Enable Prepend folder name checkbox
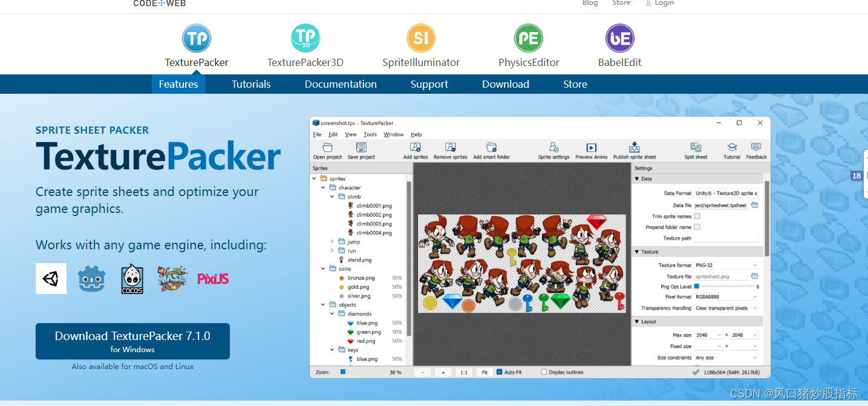 pyautogui.click(x=697, y=227)
